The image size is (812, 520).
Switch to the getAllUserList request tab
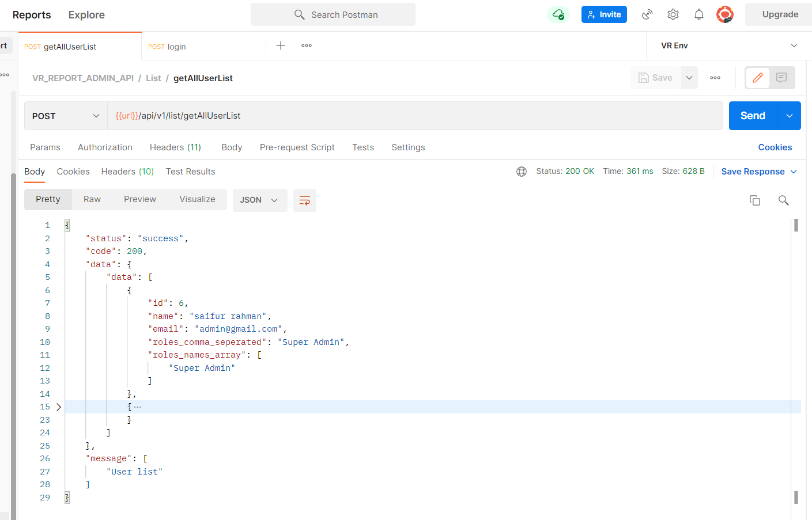pos(80,47)
